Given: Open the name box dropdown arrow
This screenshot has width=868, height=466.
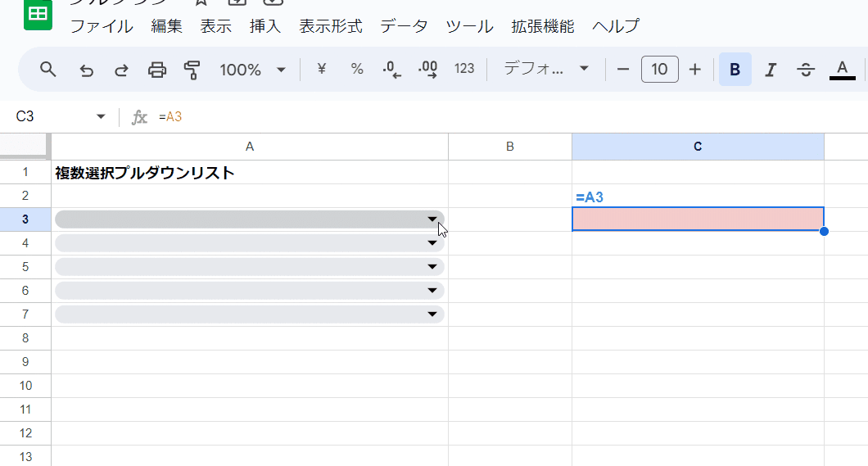Looking at the screenshot, I should point(101,116).
